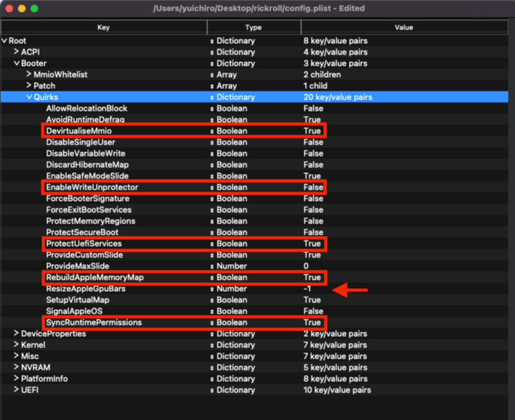Sort by the Key column header
The image size is (515, 420).
[x=104, y=27]
